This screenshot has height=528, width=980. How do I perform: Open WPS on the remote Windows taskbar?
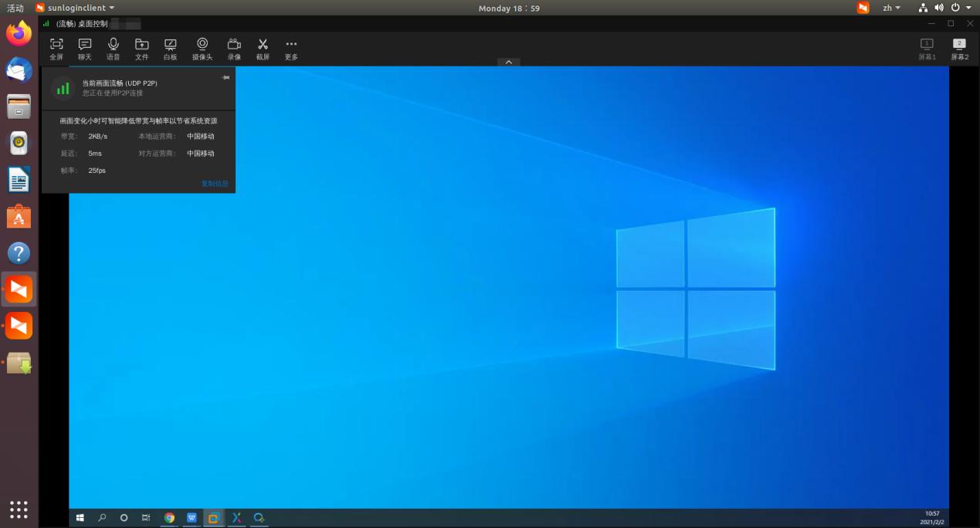[x=192, y=517]
